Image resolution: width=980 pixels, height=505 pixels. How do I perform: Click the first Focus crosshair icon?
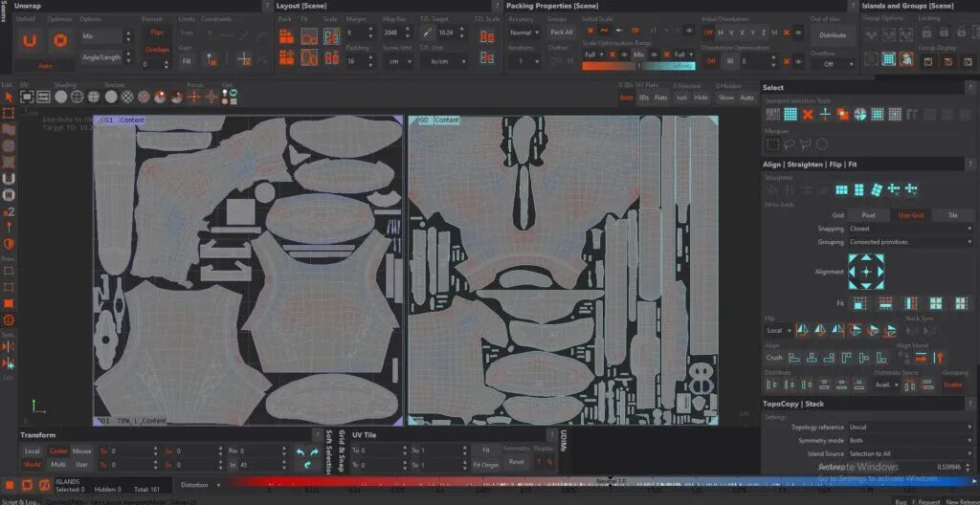coord(194,97)
